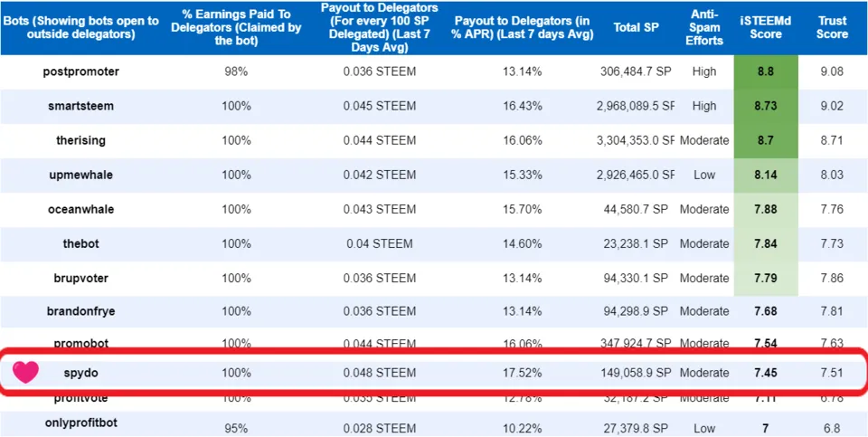
Task: Click the brandonfrye bot name
Action: click(80, 311)
